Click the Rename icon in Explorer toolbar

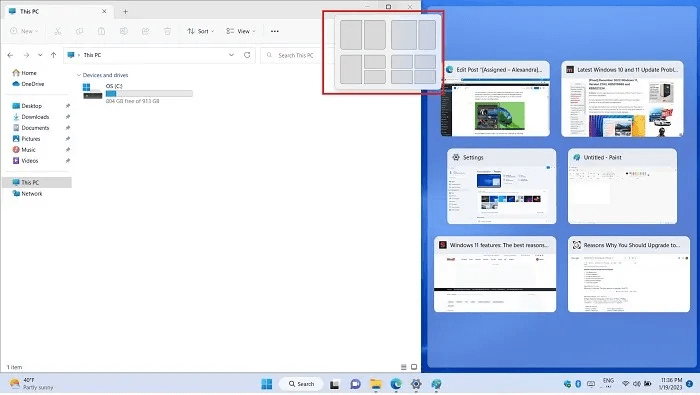[x=124, y=31]
